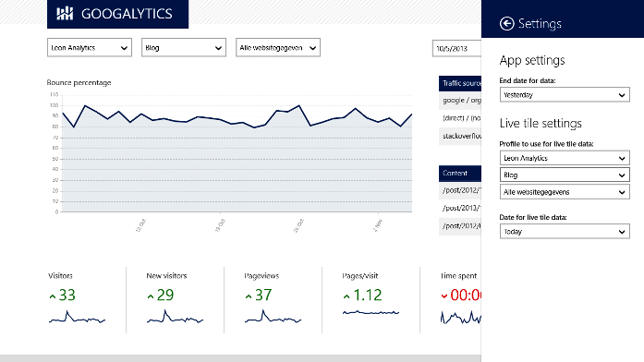Click the start date input field
This screenshot has height=362, width=644.
coord(456,48)
